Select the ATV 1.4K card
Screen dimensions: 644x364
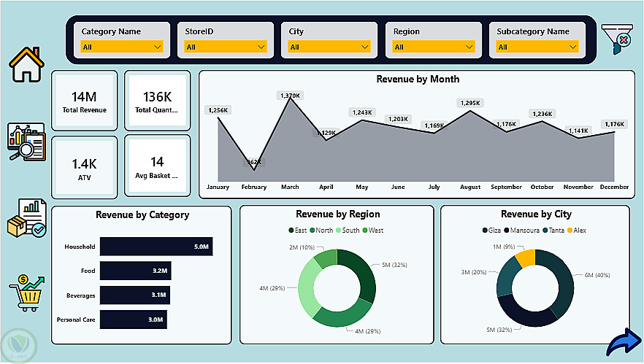[84, 168]
